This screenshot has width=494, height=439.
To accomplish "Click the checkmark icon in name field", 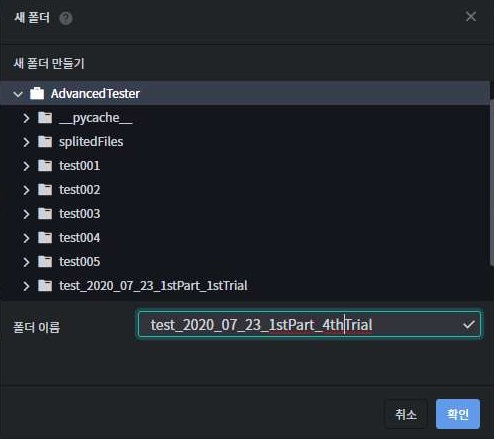I will pos(469,324).
